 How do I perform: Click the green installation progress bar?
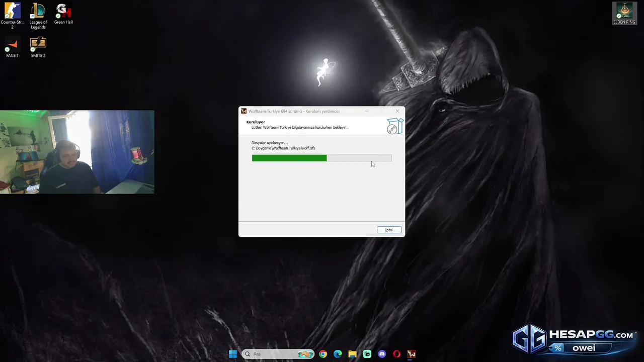click(x=321, y=158)
